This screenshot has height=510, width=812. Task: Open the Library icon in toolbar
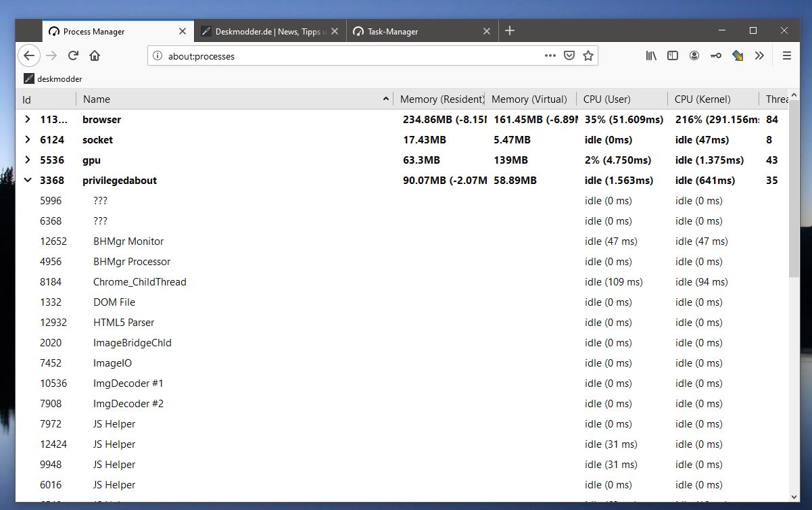[651, 56]
